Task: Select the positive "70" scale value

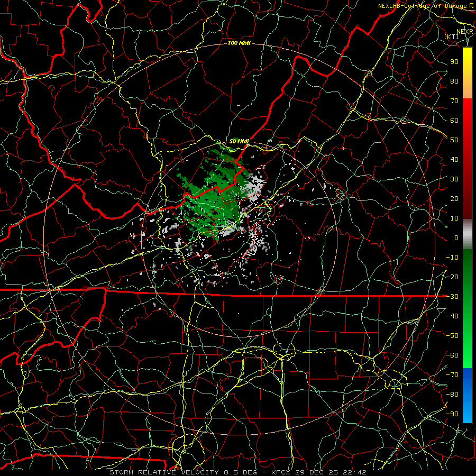Action: point(454,101)
